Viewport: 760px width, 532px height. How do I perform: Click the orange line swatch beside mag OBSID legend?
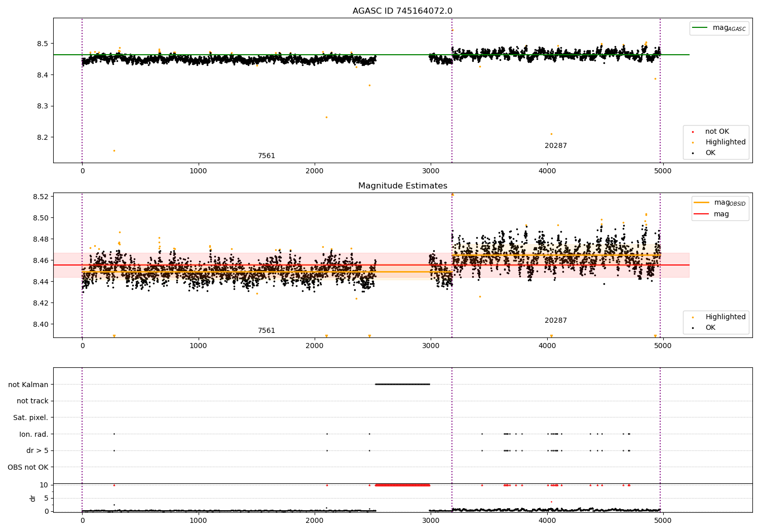(x=702, y=203)
